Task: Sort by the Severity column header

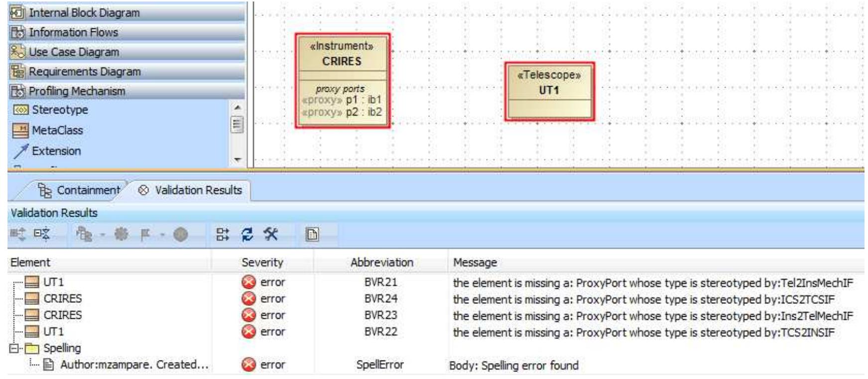Action: coord(262,262)
